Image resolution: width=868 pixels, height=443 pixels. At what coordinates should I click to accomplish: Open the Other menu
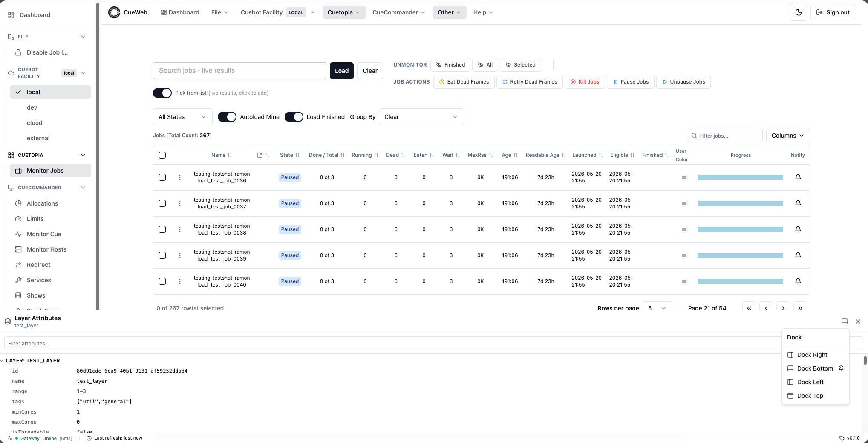point(449,12)
